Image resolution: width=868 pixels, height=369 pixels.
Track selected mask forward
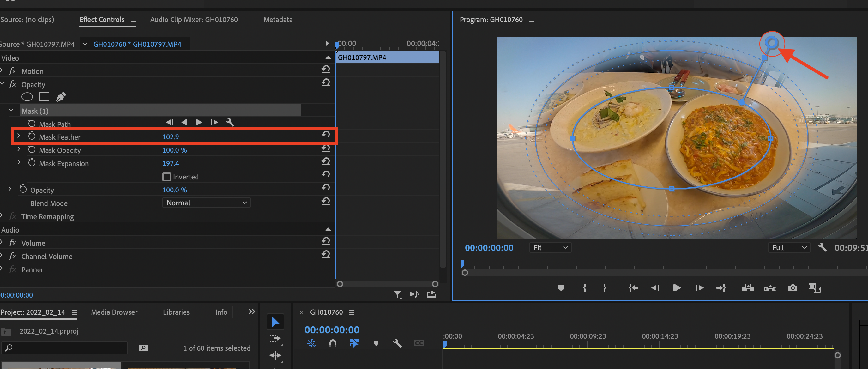pyautogui.click(x=199, y=122)
